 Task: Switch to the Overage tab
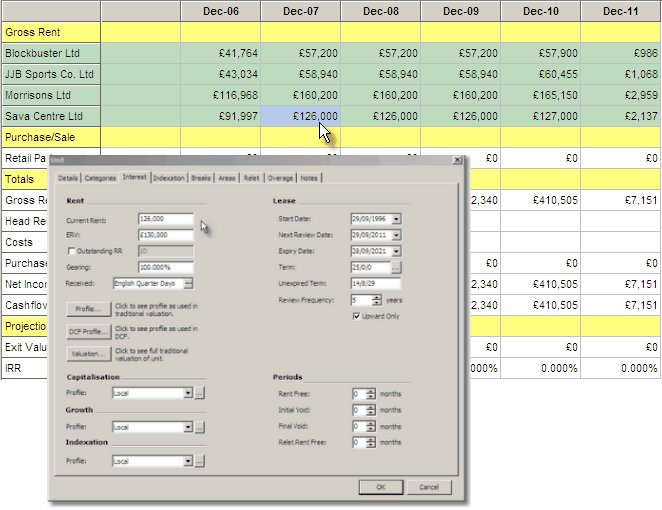(280, 178)
